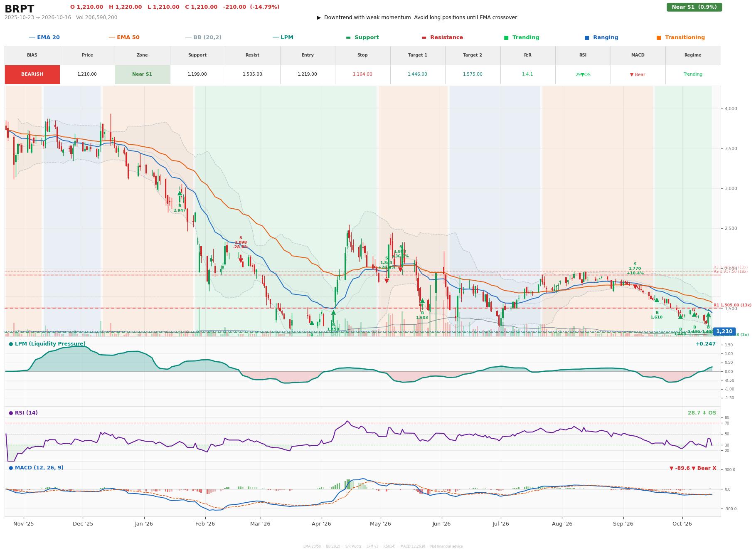
Task: Click the RSI cell 29 OS
Action: point(583,74)
